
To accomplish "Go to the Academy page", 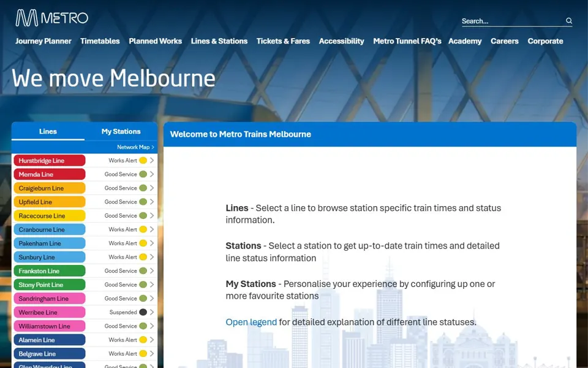I will [465, 41].
